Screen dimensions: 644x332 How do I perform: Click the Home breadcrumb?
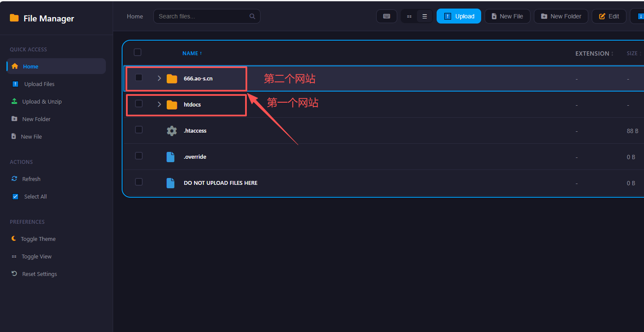coord(135,16)
